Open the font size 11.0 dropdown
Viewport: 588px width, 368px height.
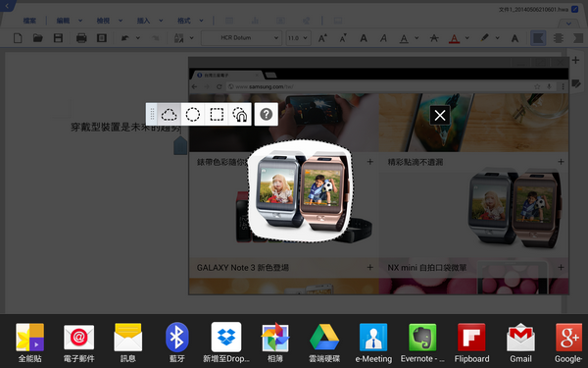click(298, 38)
